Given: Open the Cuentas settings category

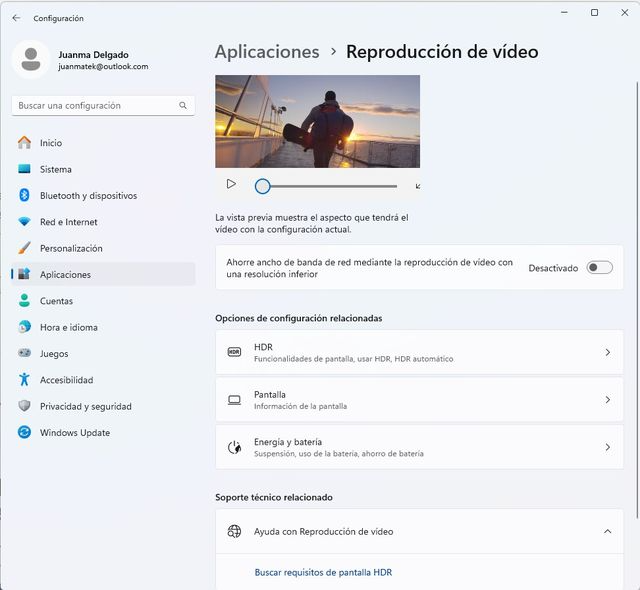Looking at the screenshot, I should [56, 301].
